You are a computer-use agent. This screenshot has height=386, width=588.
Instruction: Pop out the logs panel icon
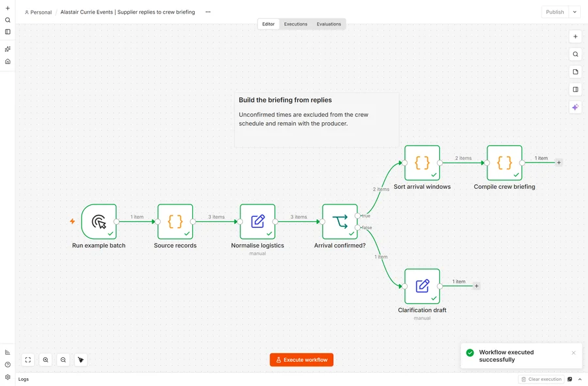570,379
